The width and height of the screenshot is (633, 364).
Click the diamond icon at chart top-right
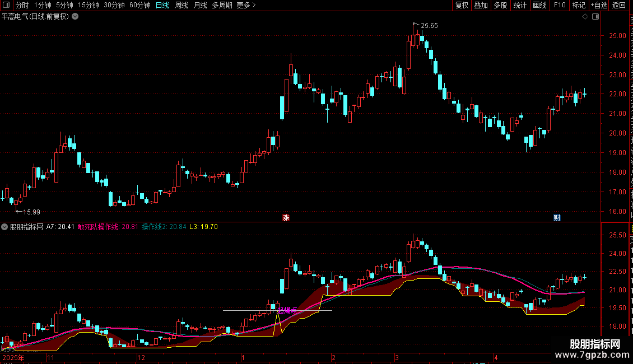pos(585,17)
